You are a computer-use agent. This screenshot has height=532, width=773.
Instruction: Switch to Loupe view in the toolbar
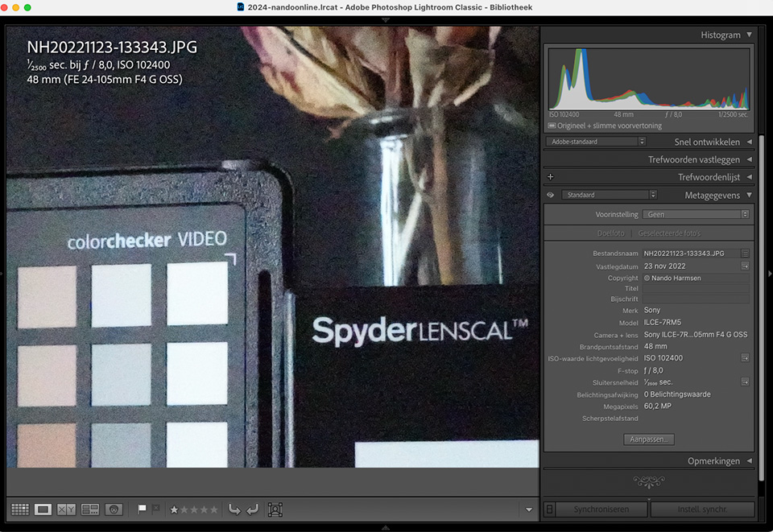click(x=43, y=509)
